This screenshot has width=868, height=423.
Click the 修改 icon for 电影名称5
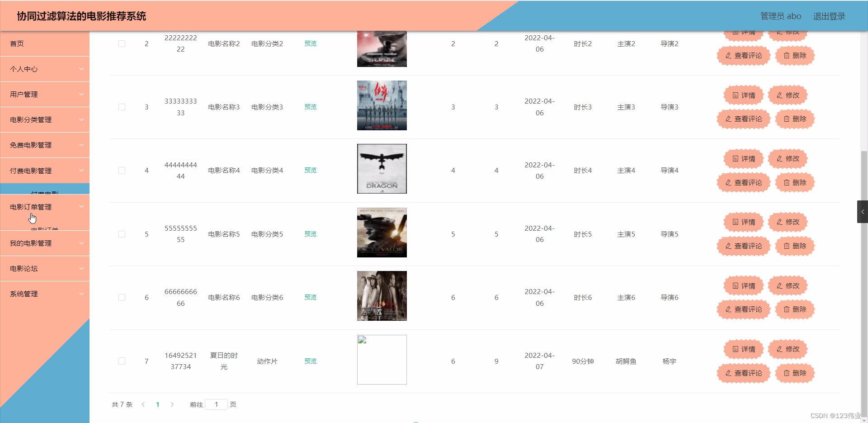788,222
